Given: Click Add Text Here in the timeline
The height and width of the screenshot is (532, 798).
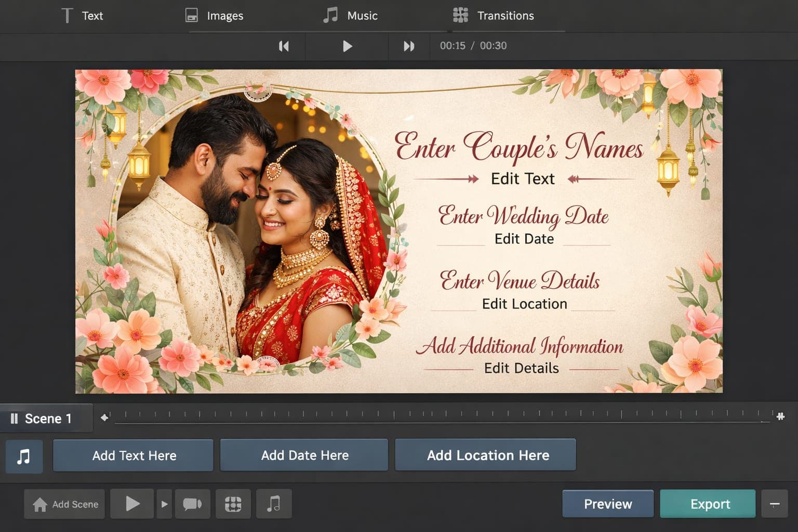Looking at the screenshot, I should [x=133, y=456].
